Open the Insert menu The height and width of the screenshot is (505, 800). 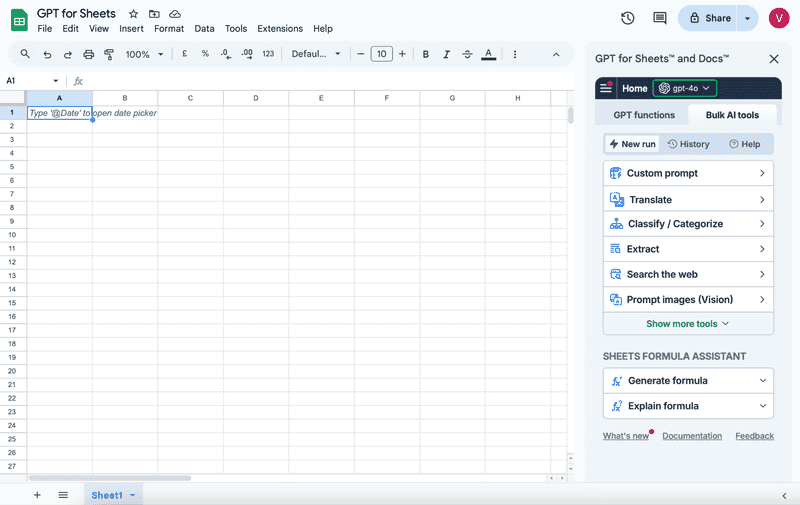tap(131, 29)
